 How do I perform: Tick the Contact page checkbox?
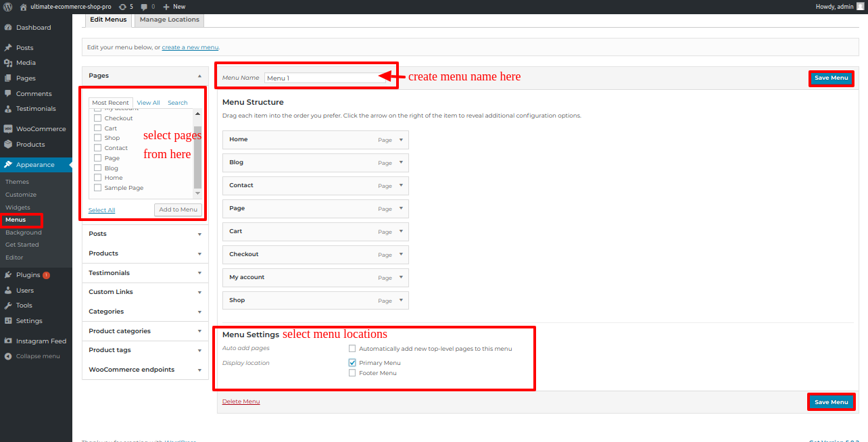point(98,148)
